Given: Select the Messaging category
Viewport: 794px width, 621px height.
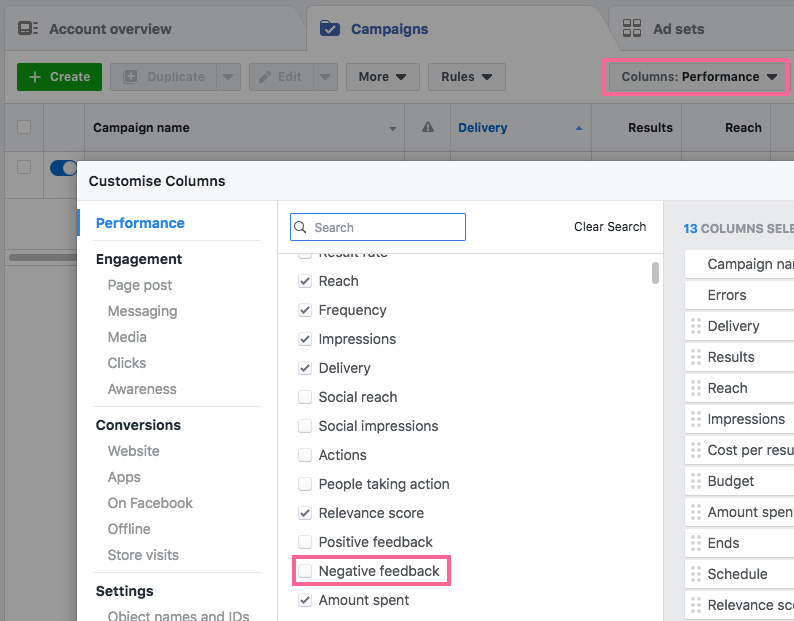Looking at the screenshot, I should (x=142, y=311).
